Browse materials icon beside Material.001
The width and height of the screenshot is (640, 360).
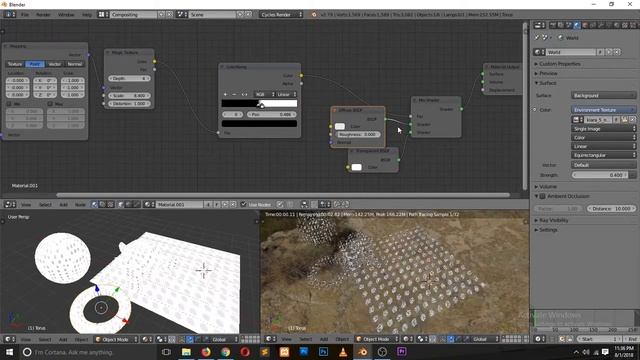click(x=149, y=204)
